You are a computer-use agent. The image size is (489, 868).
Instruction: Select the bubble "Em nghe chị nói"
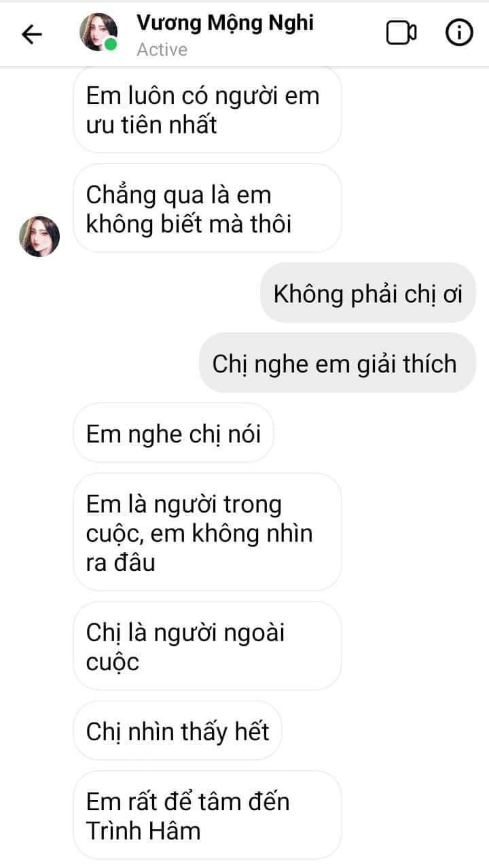point(173,433)
